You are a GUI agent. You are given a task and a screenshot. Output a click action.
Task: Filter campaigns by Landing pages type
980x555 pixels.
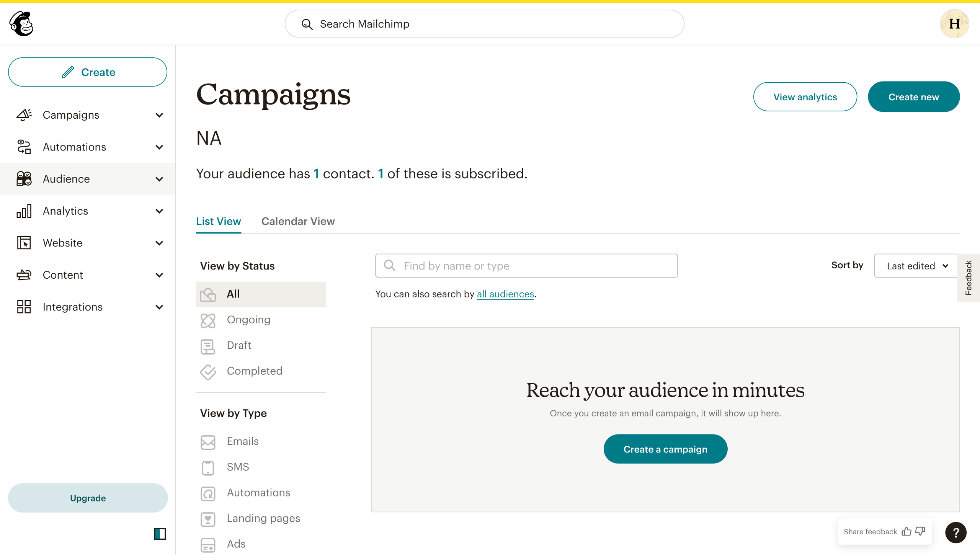click(261, 519)
